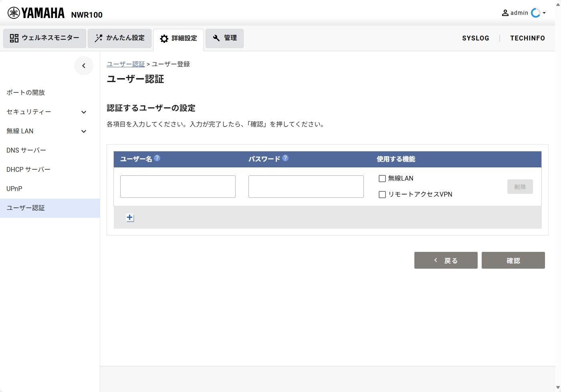Screen dimensions: 561x392
Task: Expand the セキュリティー menu section
Action: tap(84, 112)
